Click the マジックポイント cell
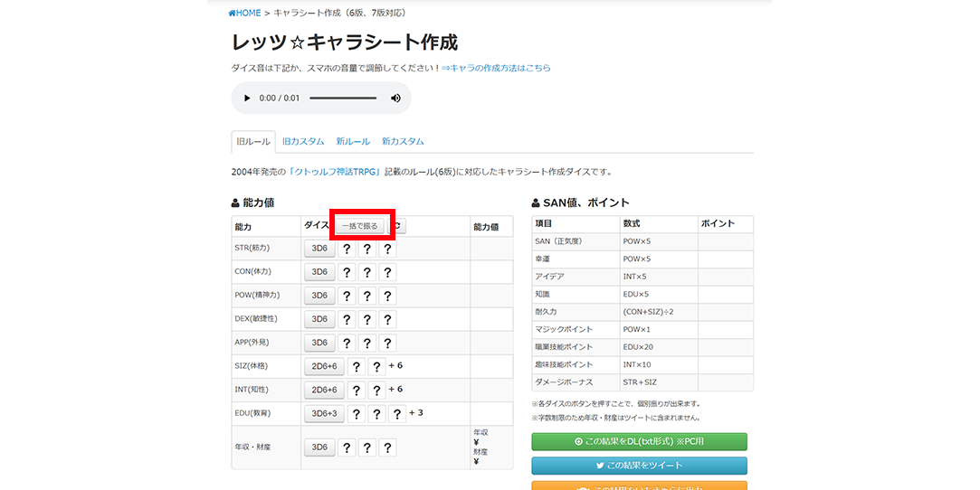 pyautogui.click(x=576, y=329)
